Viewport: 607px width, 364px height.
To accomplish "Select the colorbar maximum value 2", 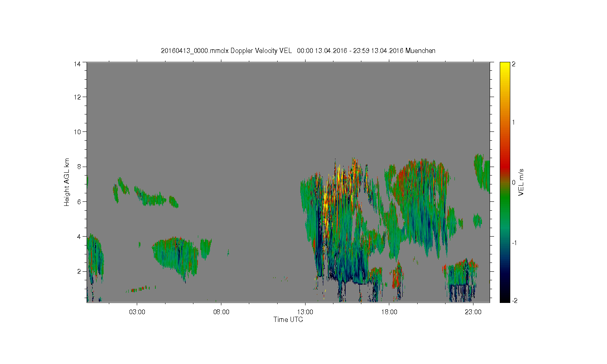I will [x=514, y=64].
